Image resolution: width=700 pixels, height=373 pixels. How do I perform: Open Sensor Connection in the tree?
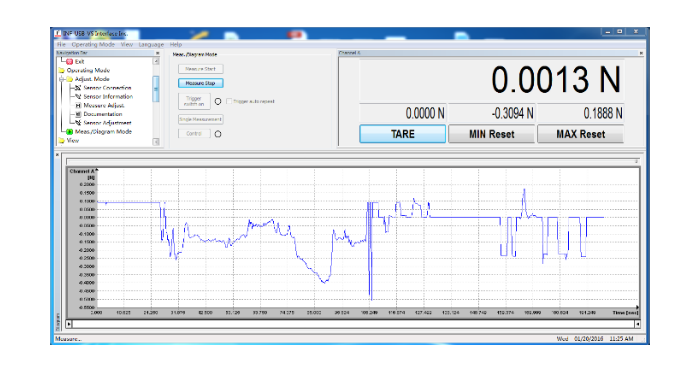[x=107, y=88]
